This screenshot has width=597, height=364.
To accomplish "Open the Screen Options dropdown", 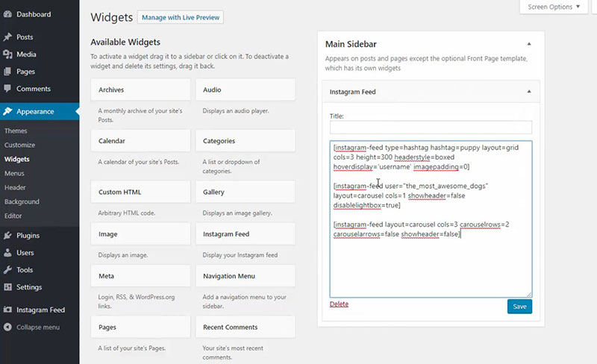I will [554, 7].
